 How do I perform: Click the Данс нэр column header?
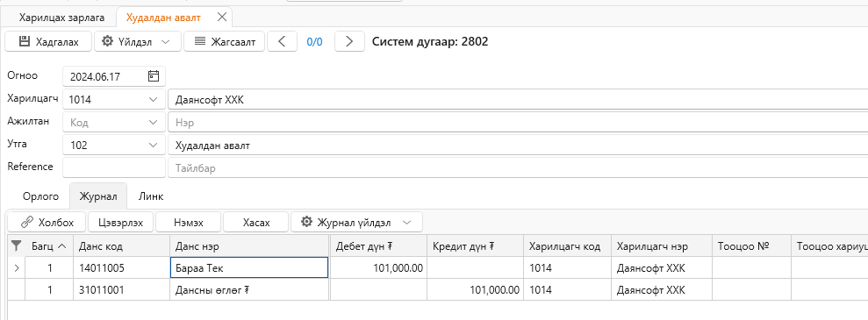pos(249,245)
